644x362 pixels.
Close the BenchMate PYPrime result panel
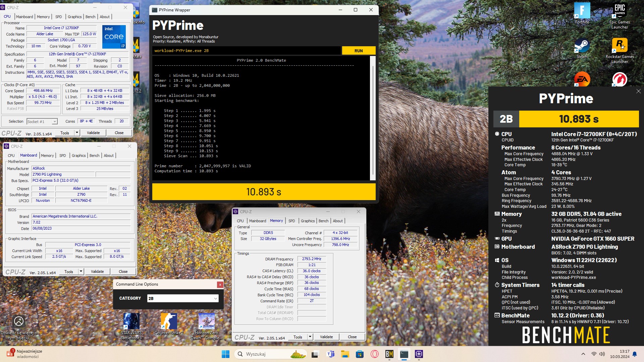tap(638, 91)
